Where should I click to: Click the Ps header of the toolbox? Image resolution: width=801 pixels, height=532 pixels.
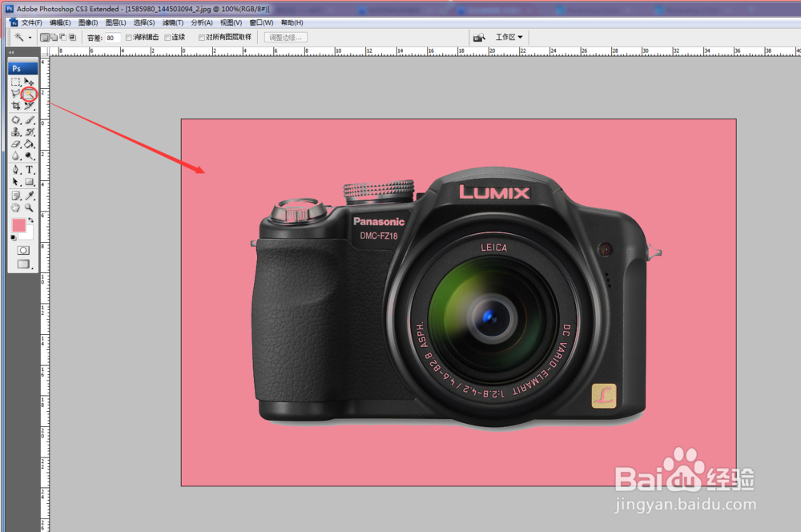[23, 68]
